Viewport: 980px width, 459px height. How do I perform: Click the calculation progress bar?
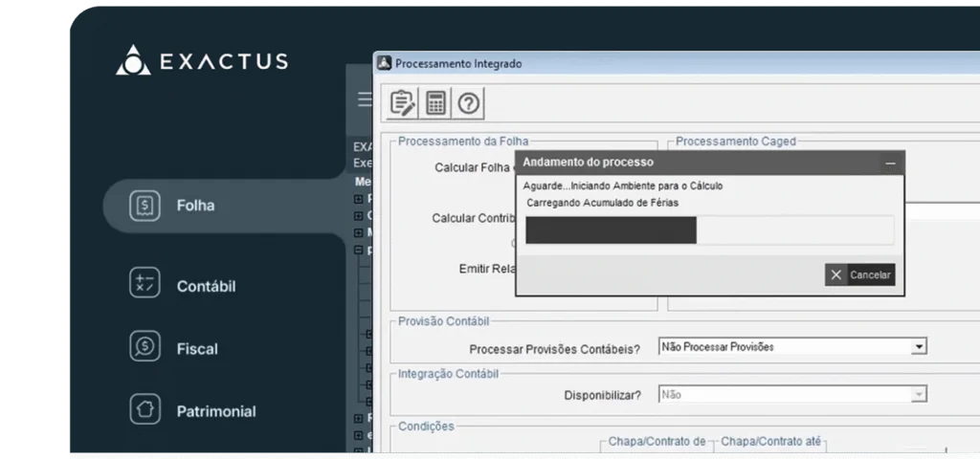click(709, 230)
